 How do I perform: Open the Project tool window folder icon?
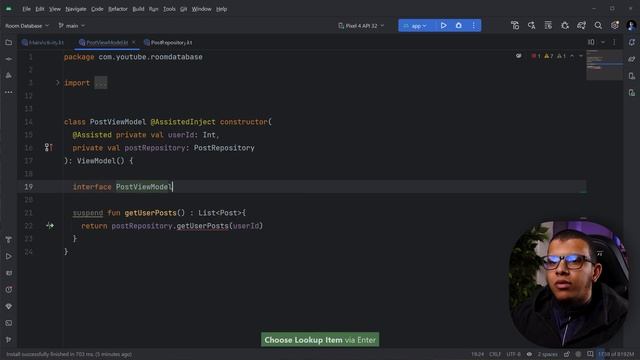(x=9, y=42)
